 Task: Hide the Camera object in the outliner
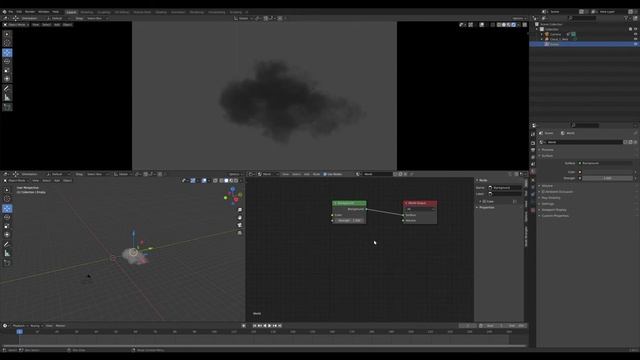[636, 34]
